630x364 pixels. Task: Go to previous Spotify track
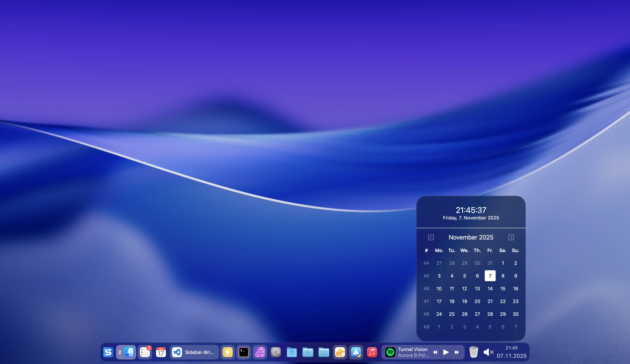click(435, 352)
